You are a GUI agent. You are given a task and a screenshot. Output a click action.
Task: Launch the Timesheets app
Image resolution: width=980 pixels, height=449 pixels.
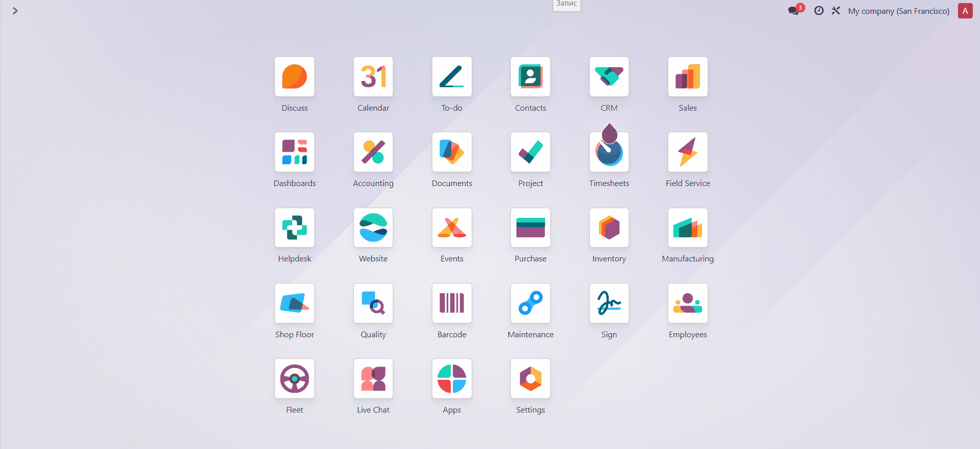point(609,152)
